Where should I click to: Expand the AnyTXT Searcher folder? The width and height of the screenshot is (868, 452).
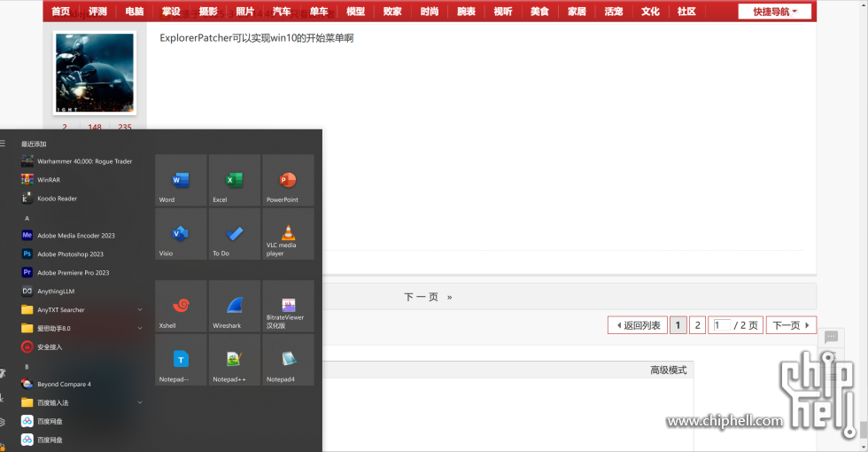coord(81,309)
